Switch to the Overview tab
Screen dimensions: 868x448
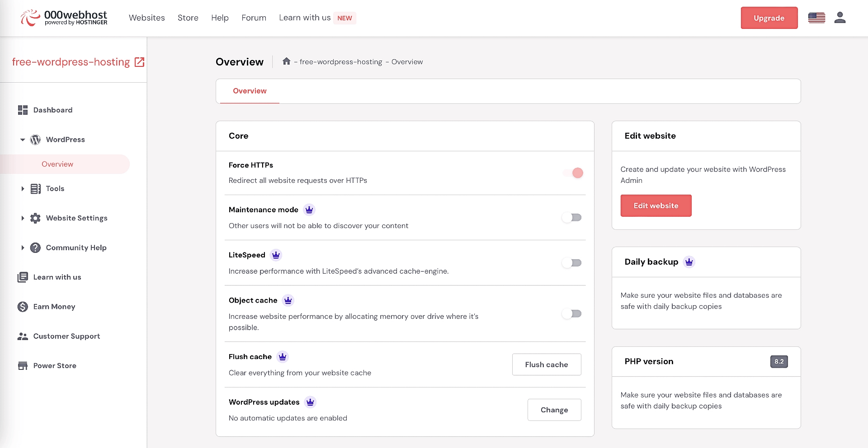[250, 91]
